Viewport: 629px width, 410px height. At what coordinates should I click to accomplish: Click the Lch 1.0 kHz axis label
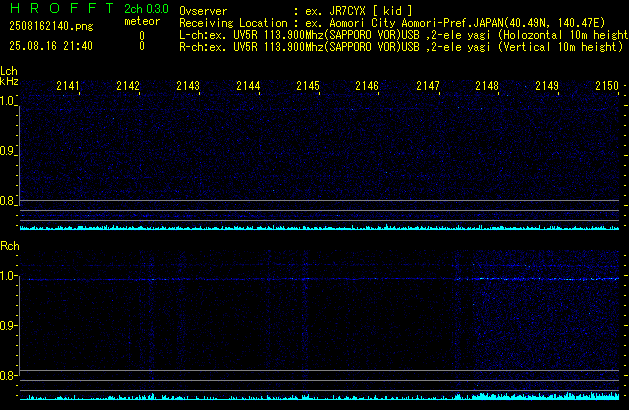click(8, 101)
